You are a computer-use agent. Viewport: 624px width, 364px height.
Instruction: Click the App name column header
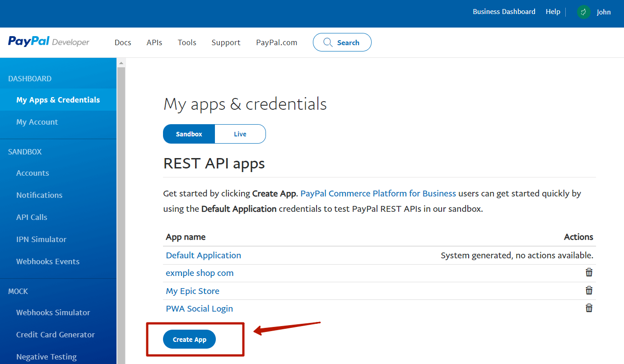coord(186,237)
